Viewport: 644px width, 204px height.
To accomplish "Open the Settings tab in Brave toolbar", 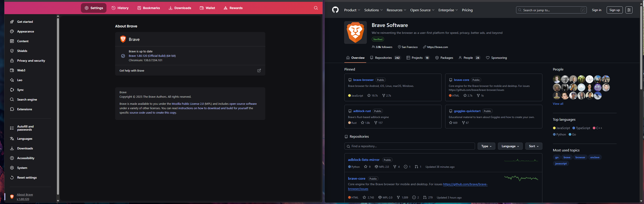I will pyautogui.click(x=94, y=8).
